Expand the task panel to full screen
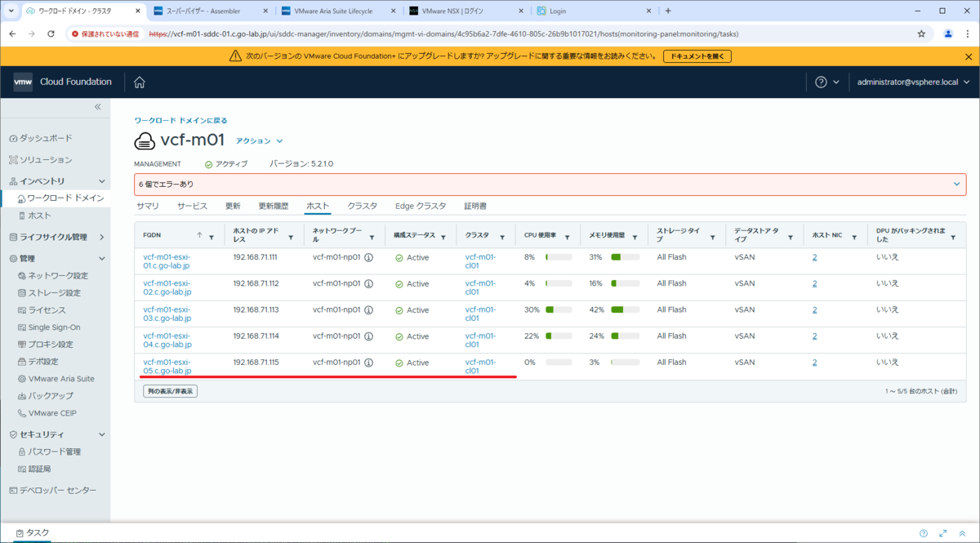 click(943, 532)
